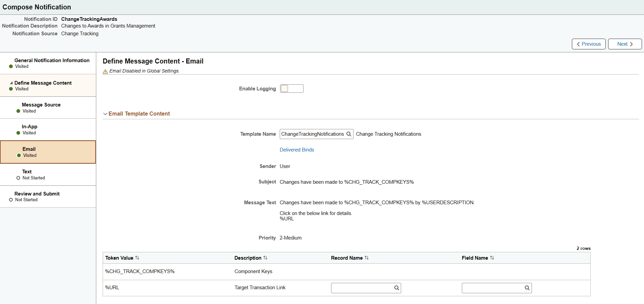Open the Template Name lookup magnifier
Viewport: 644px width, 304px height.
click(349, 134)
